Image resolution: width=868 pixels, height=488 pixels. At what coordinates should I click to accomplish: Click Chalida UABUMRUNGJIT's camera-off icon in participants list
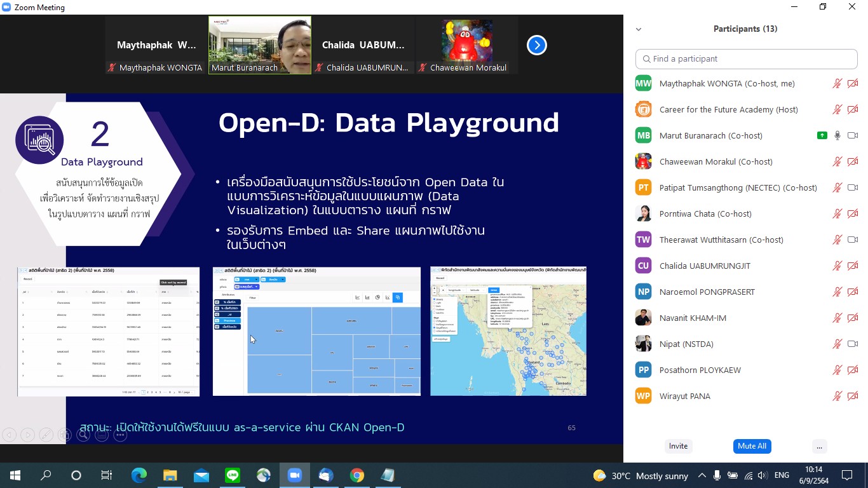(853, 266)
